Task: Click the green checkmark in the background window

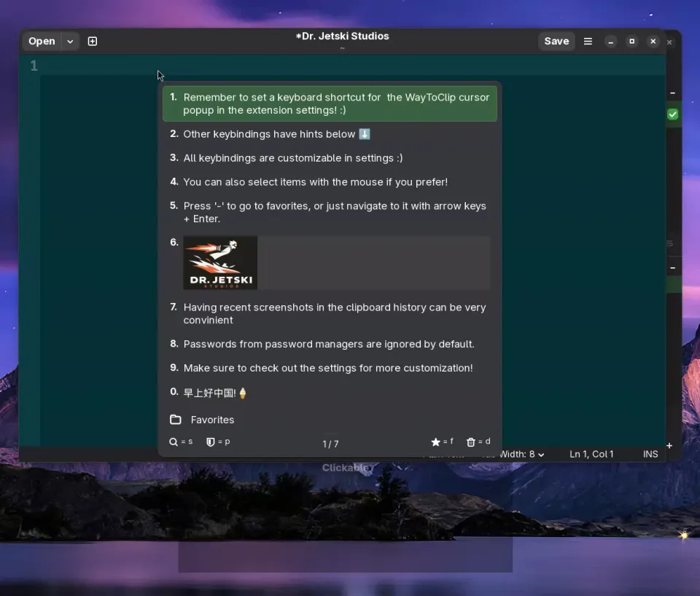Action: pos(673,114)
